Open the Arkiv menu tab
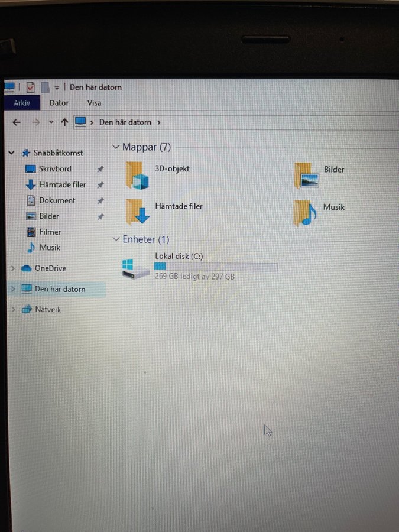This screenshot has height=532, width=399. 22,103
